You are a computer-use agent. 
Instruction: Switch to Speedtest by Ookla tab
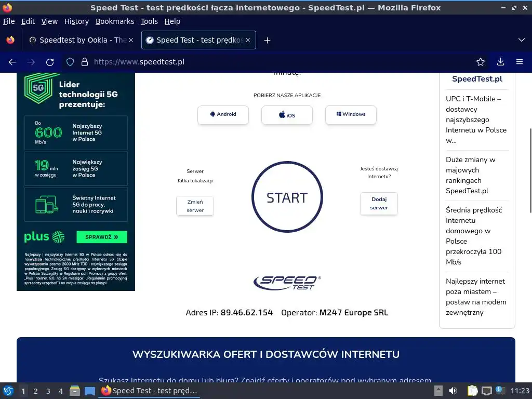click(x=82, y=40)
